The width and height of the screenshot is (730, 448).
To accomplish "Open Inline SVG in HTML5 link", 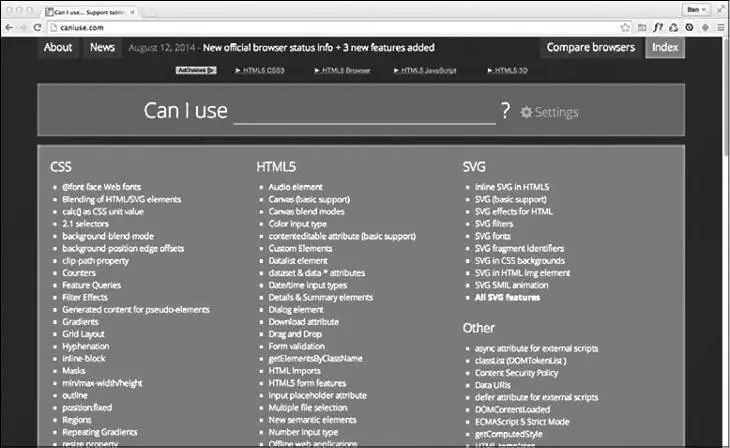I will tap(512, 187).
